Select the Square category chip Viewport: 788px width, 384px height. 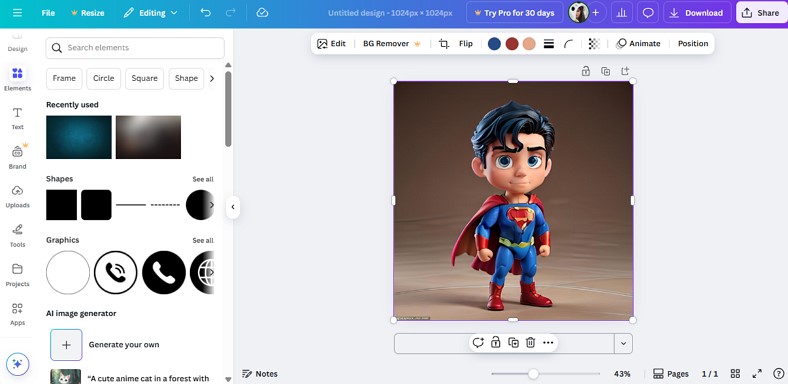(144, 78)
